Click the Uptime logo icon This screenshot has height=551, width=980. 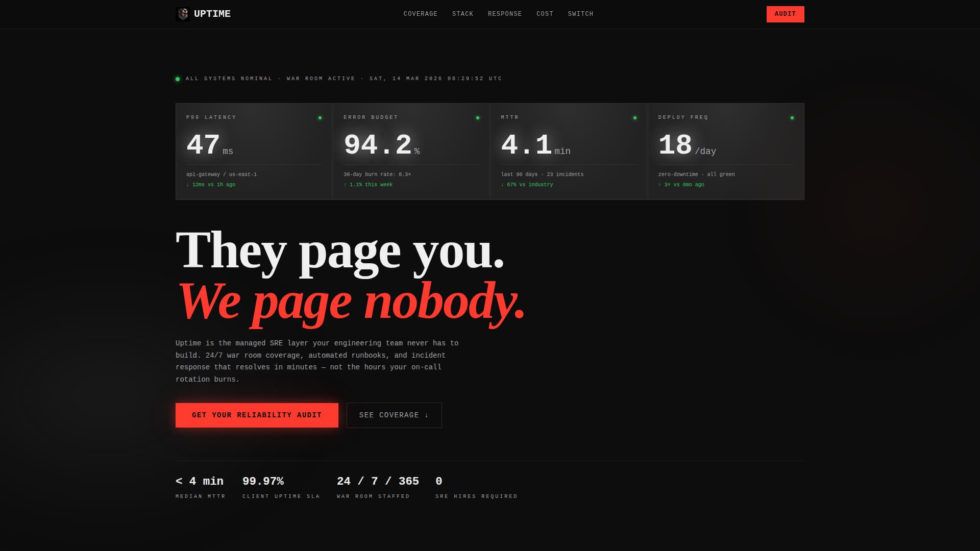coord(183,14)
